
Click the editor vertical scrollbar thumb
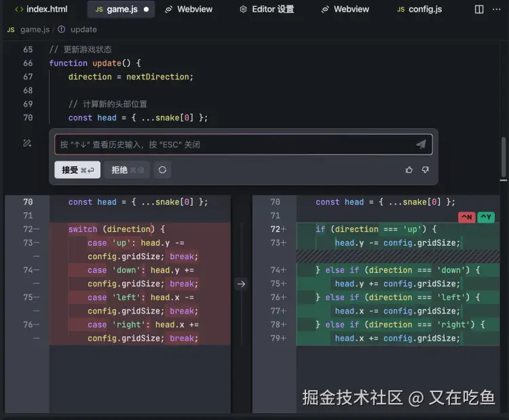click(x=504, y=157)
